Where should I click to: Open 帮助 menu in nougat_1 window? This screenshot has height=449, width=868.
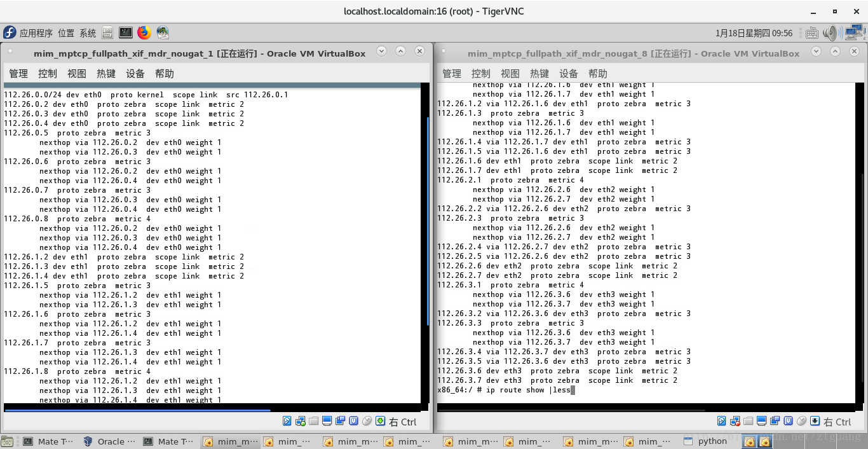165,74
